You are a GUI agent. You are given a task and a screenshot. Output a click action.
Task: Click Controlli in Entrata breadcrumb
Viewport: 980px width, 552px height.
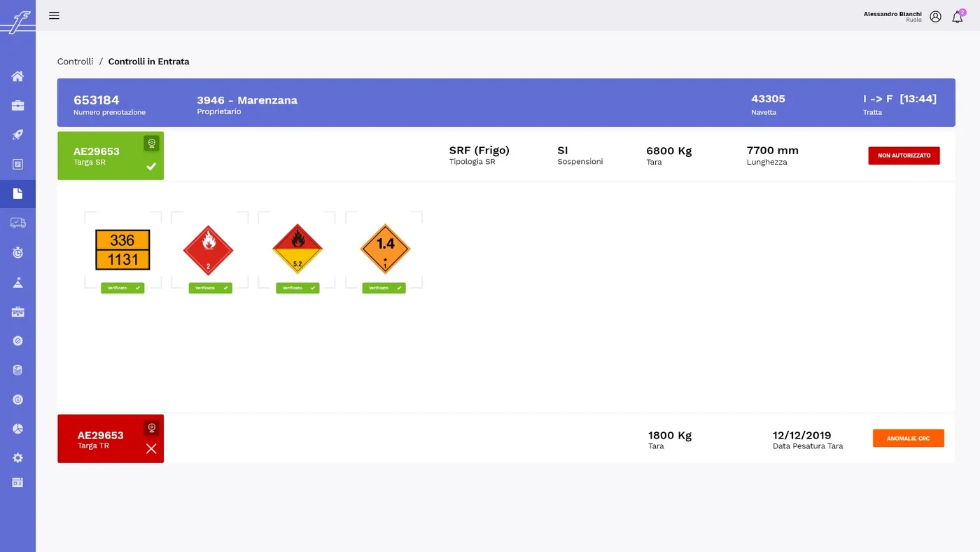pyautogui.click(x=148, y=62)
